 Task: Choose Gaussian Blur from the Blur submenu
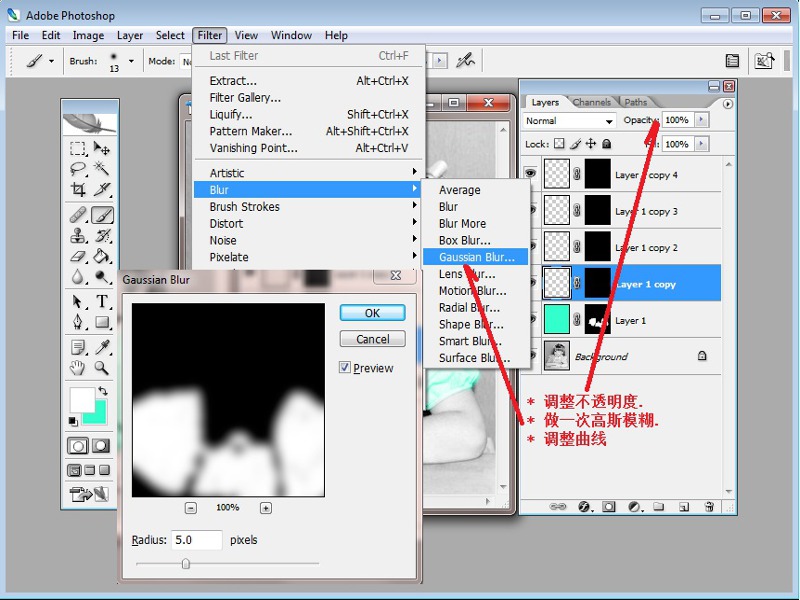pyautogui.click(x=476, y=257)
